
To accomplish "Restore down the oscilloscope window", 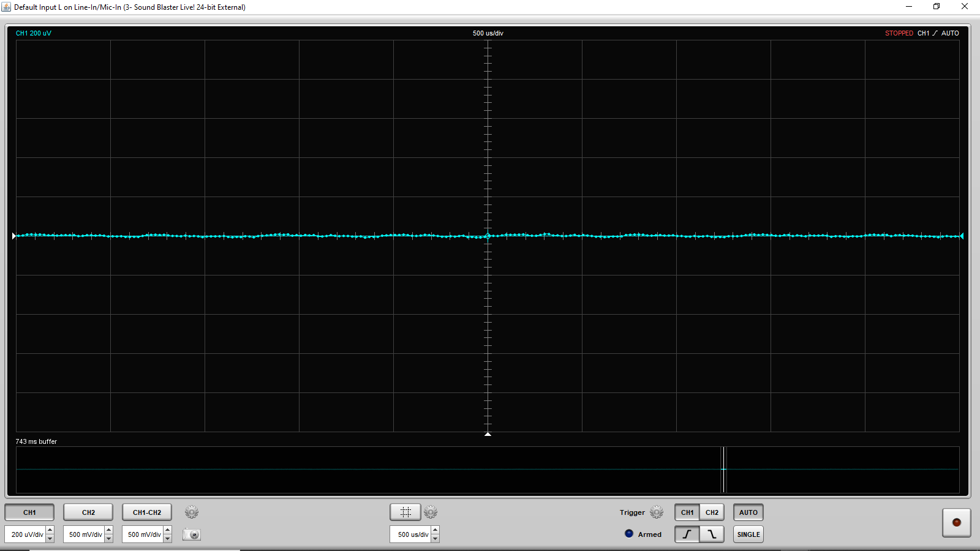I will click(937, 7).
